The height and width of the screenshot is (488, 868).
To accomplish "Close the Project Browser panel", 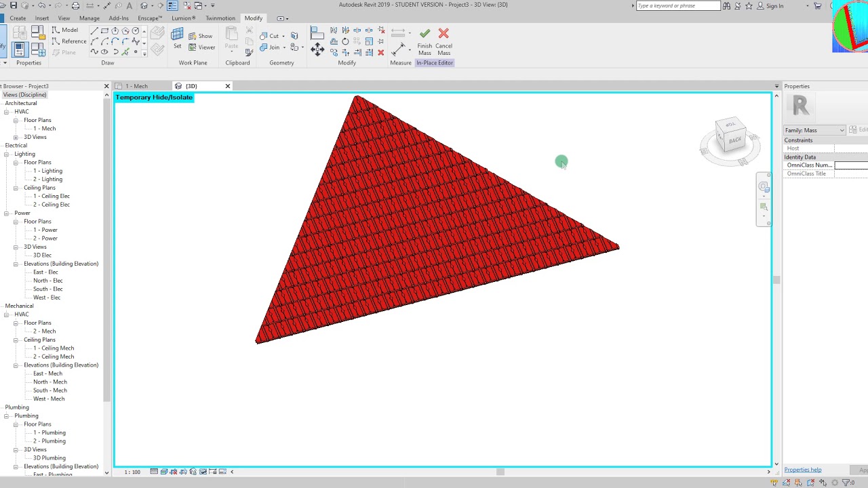I will pos(106,86).
